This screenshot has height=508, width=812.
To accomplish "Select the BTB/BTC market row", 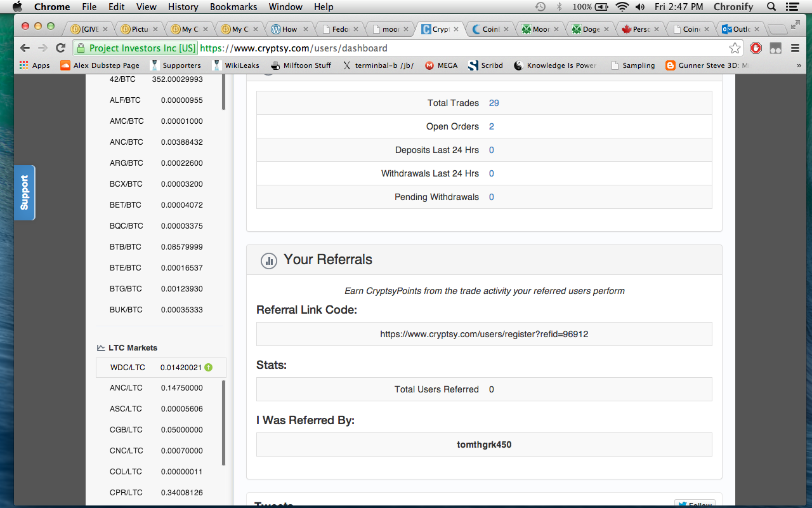I will [156, 247].
